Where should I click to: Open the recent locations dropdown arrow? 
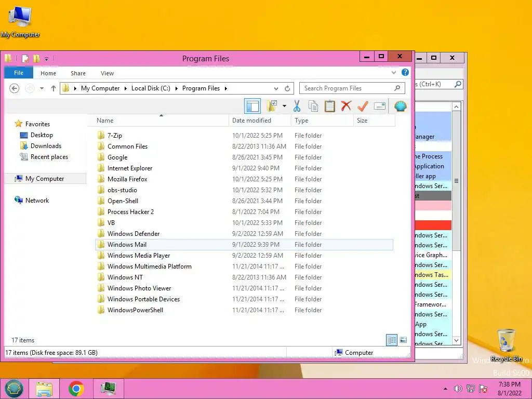pos(42,88)
